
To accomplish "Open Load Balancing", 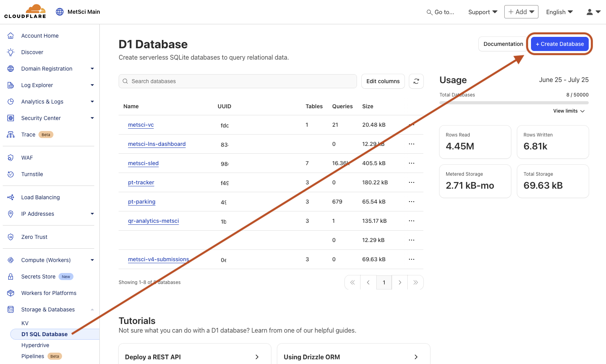I will pos(40,197).
